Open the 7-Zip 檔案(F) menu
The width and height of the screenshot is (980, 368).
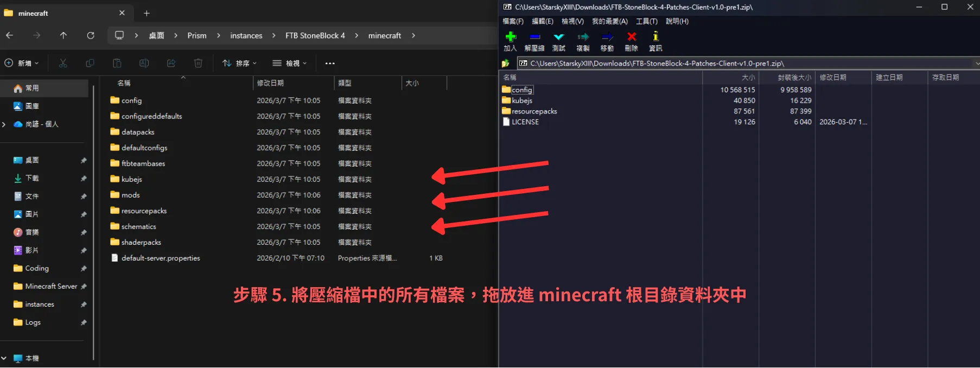point(513,21)
